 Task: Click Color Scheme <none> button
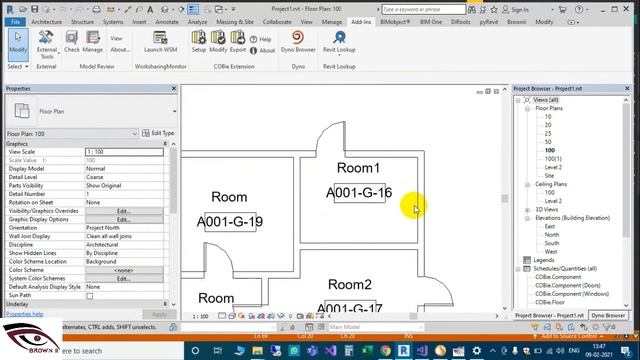pos(124,270)
